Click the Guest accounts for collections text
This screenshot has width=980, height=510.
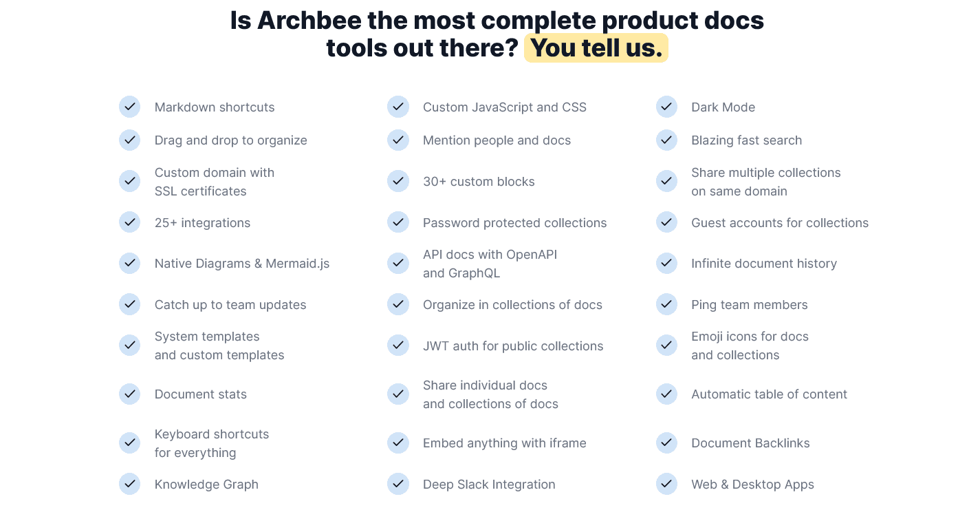tap(779, 223)
